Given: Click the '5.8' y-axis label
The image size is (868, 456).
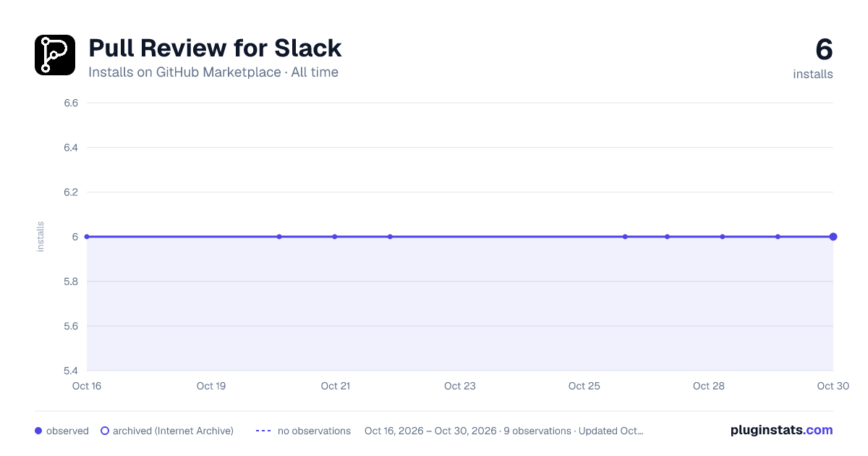Looking at the screenshot, I should tap(71, 282).
